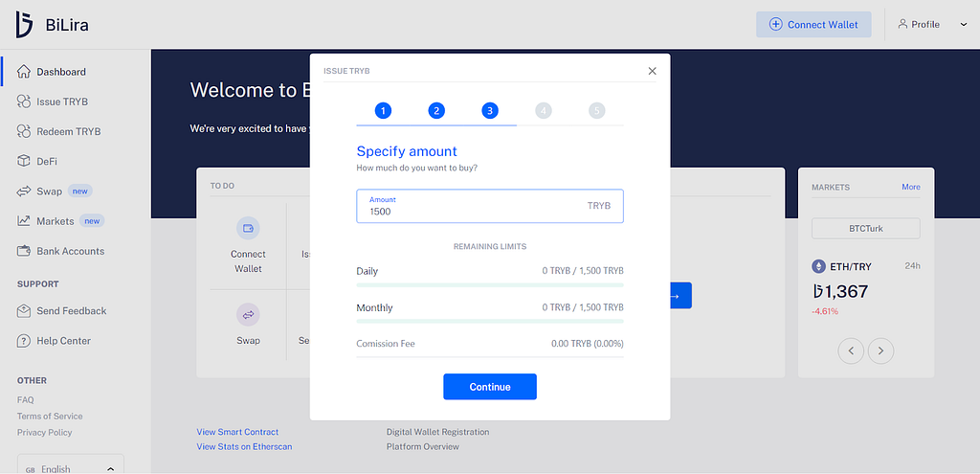Click the Commission Fee 0.00 TRYB value

[x=588, y=344]
